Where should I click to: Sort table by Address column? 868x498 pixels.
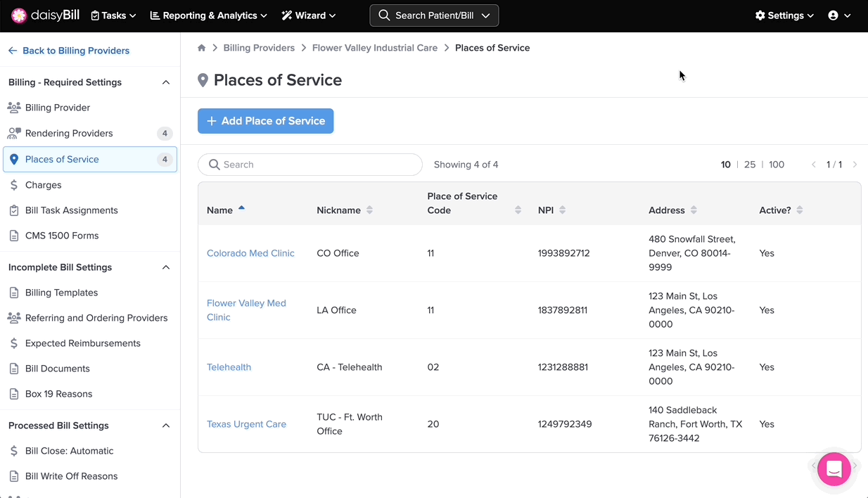coord(672,210)
